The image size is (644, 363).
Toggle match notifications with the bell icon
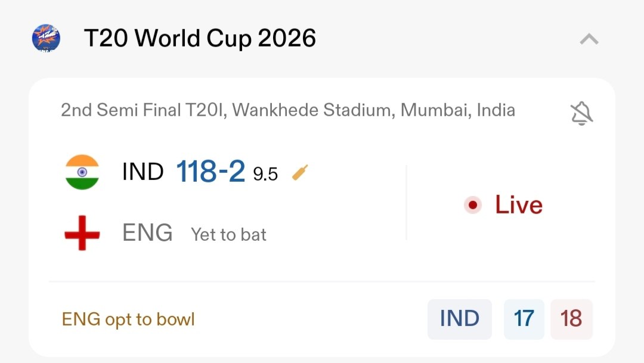581,113
